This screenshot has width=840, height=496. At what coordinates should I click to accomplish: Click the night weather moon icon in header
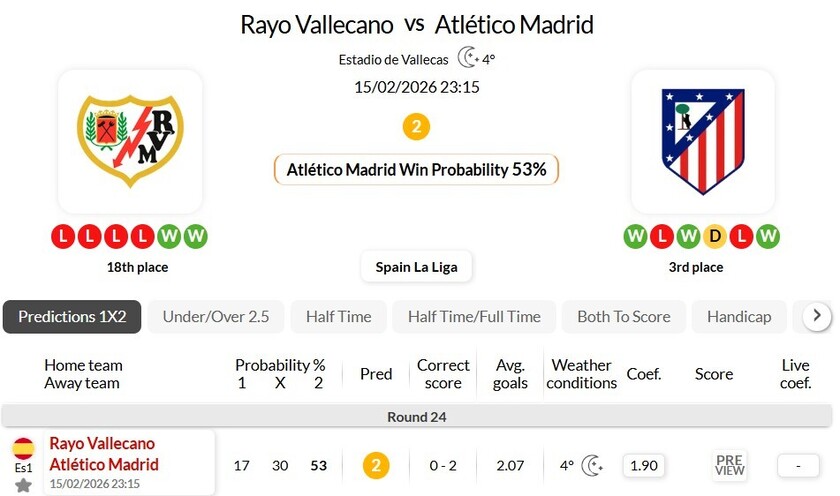[x=467, y=58]
